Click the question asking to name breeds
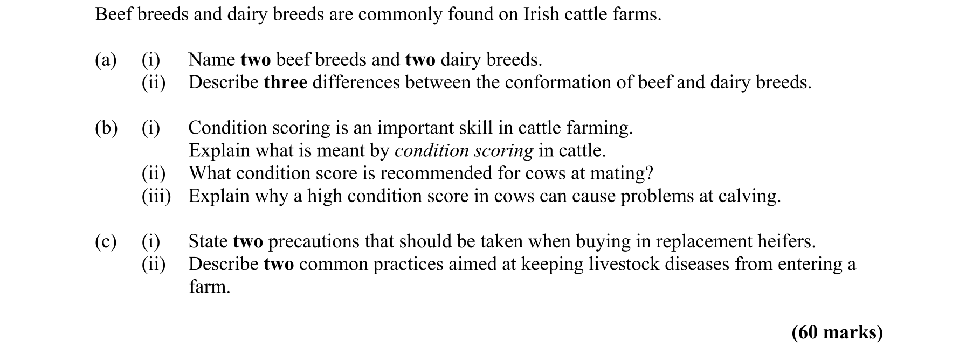 tap(365, 60)
